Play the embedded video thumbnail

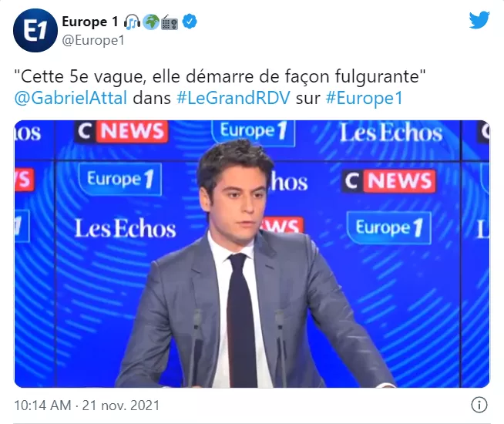tap(252, 254)
